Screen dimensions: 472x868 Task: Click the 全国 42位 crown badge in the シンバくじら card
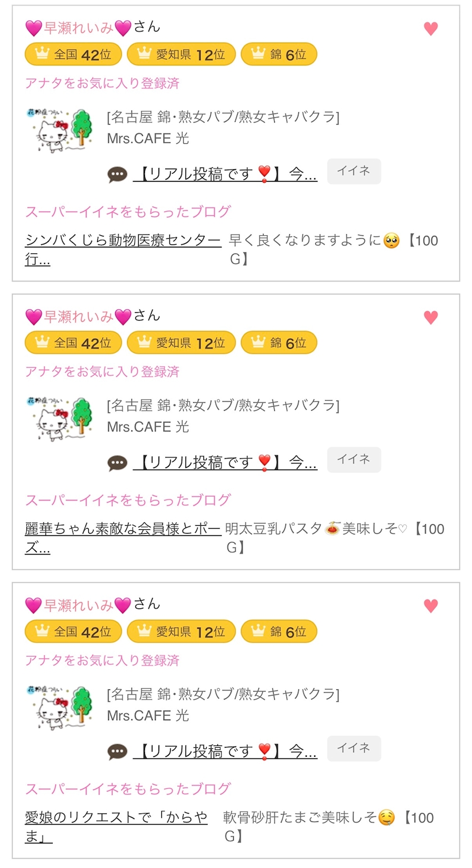tap(73, 54)
